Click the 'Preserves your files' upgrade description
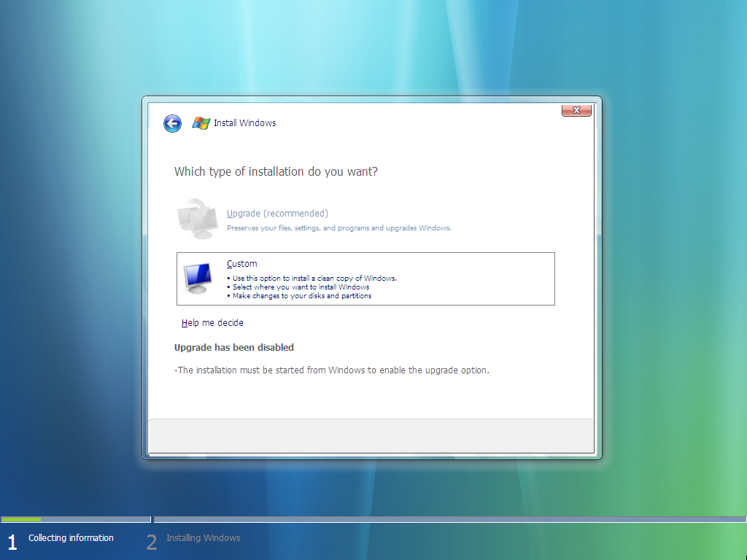The height and width of the screenshot is (560, 747). 338,228
